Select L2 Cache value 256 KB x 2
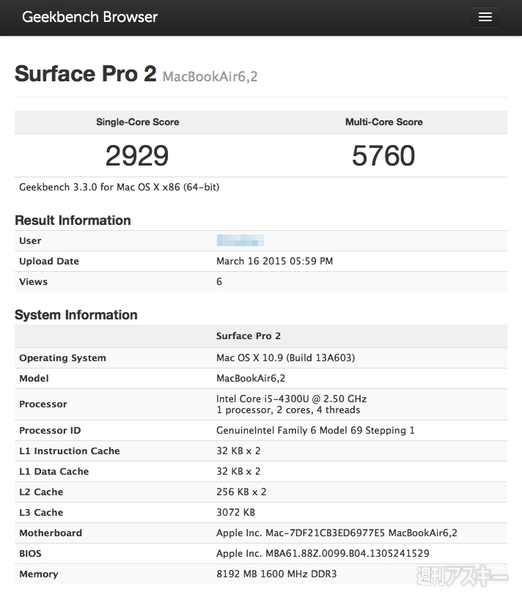The height and width of the screenshot is (600, 522). click(x=241, y=492)
